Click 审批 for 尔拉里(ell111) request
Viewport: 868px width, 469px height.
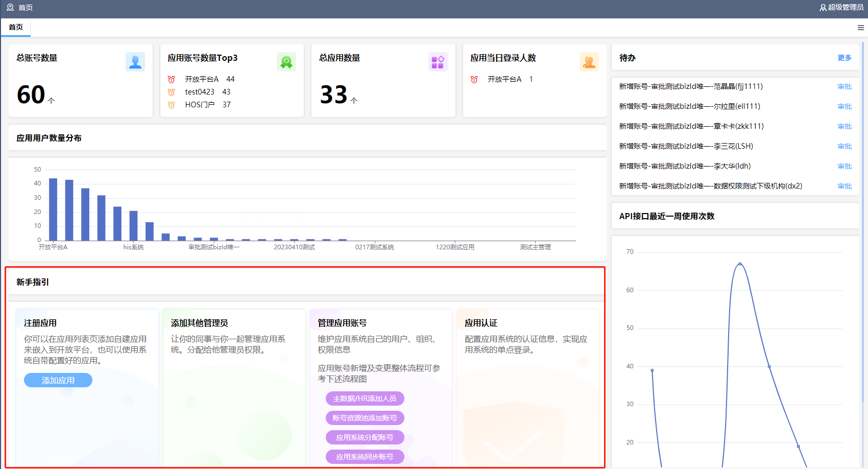[x=845, y=106]
